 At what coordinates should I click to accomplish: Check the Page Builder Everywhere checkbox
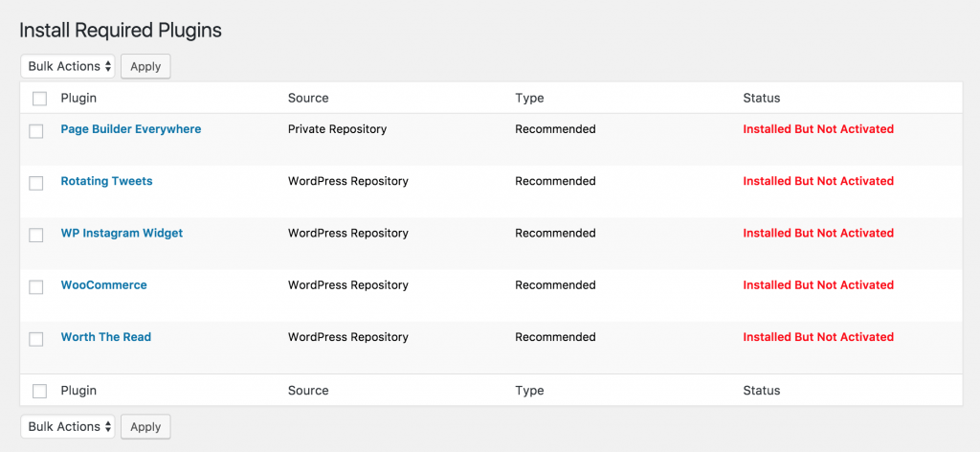coord(36,131)
